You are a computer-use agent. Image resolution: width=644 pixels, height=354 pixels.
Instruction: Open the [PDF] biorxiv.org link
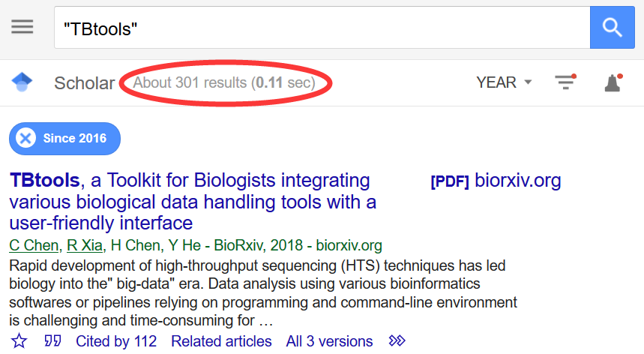pos(496,181)
